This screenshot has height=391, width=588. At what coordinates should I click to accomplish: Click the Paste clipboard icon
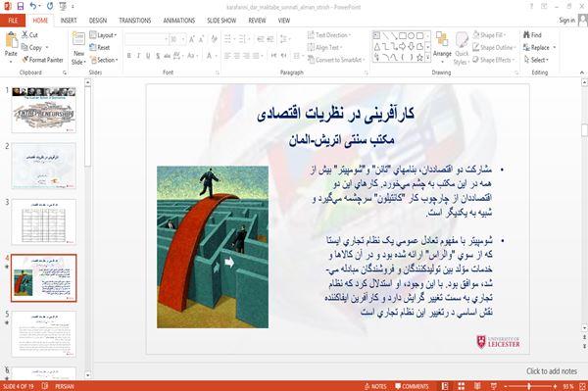(11, 40)
